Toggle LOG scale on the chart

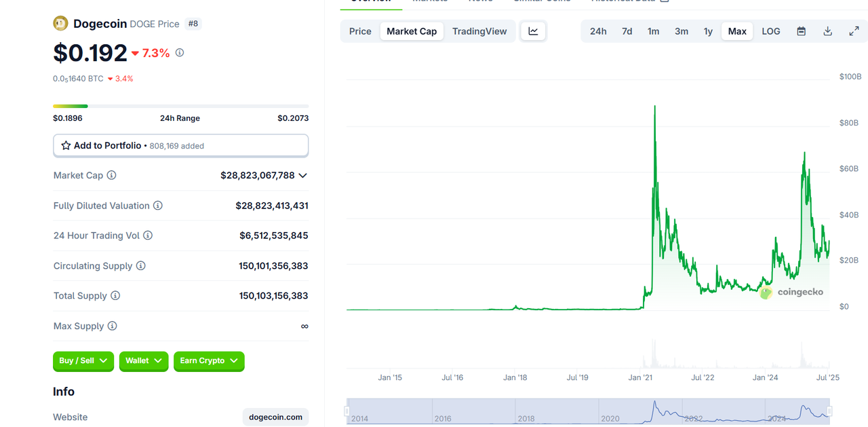771,31
